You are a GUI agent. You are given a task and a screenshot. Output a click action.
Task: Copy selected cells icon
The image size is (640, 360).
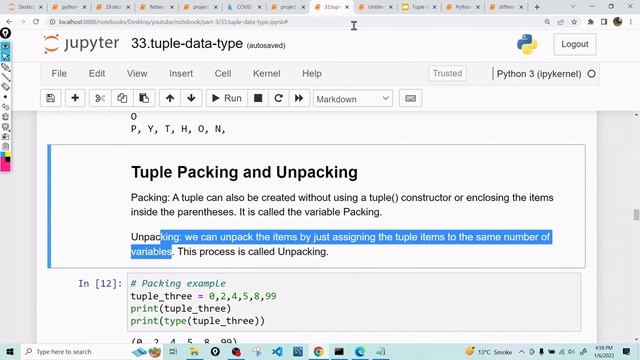tap(122, 98)
